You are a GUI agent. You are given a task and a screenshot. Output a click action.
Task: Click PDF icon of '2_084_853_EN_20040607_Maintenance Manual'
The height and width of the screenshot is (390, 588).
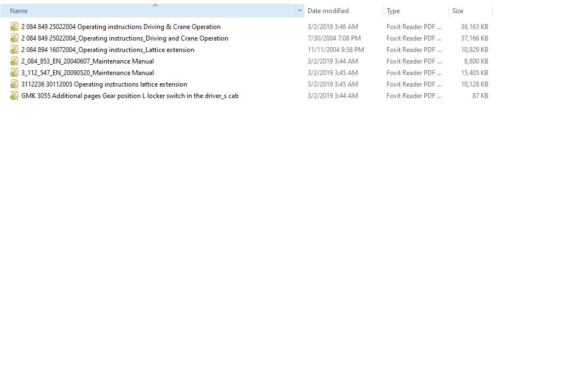tap(14, 61)
